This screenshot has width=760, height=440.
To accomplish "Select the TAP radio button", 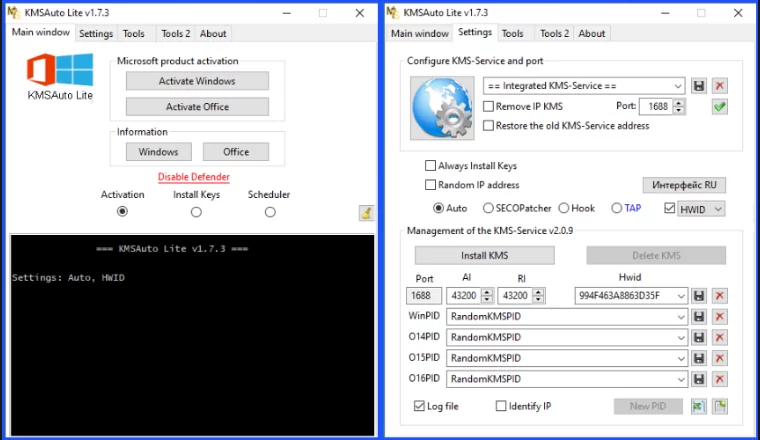I will (617, 208).
